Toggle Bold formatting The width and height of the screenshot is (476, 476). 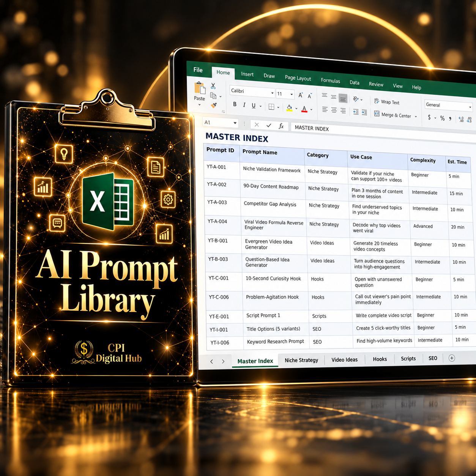tap(235, 104)
